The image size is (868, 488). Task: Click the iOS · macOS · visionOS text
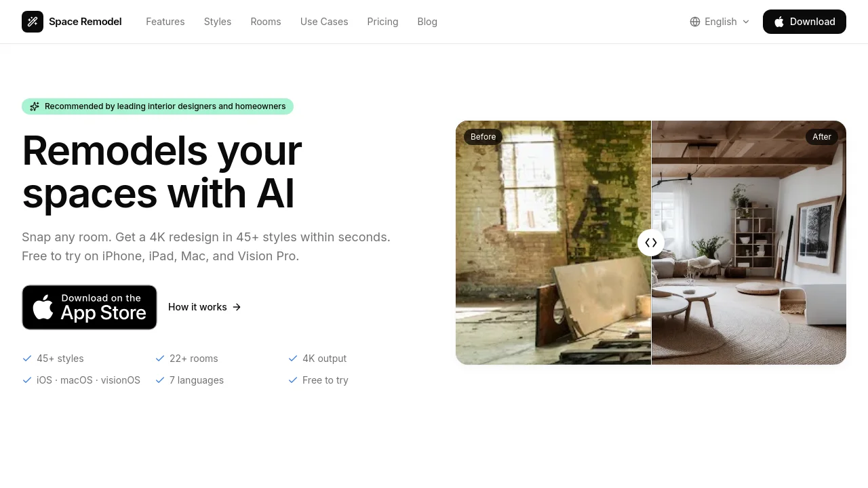click(x=88, y=380)
